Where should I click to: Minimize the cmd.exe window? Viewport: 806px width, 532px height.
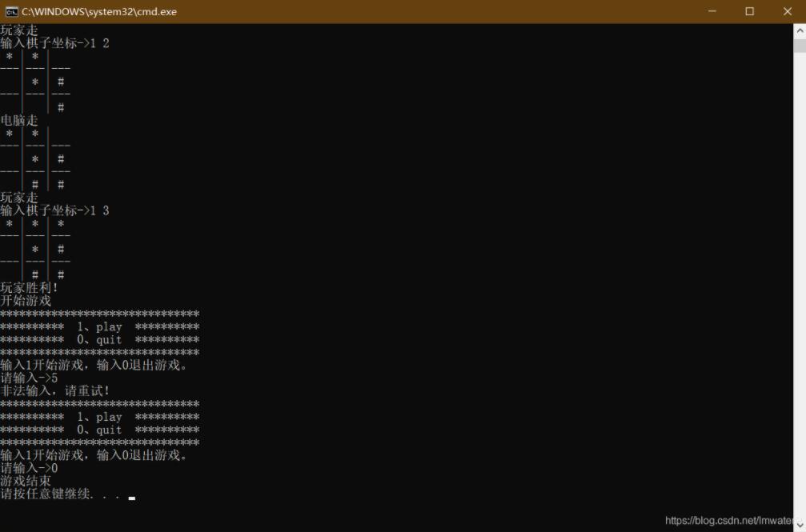712,11
